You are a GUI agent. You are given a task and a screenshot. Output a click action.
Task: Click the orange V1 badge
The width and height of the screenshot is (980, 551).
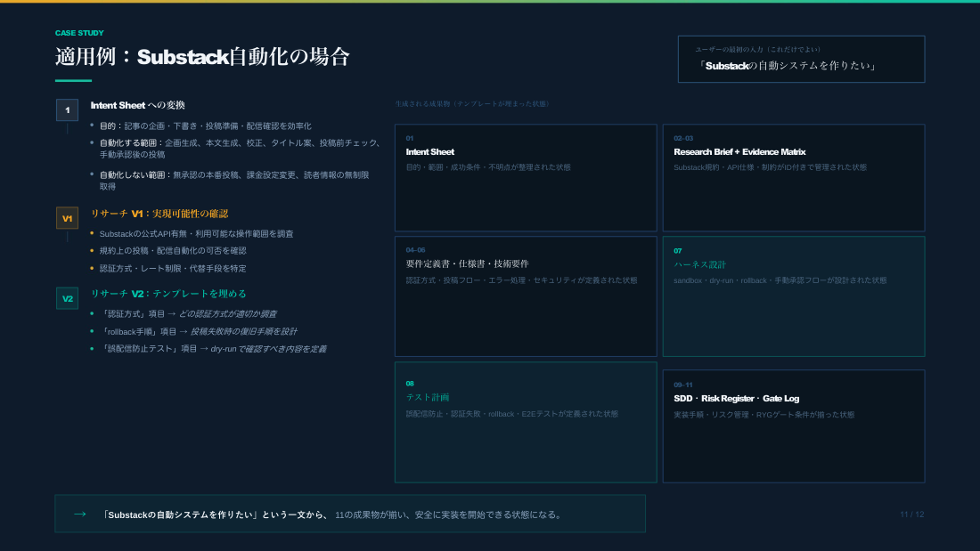click(67, 218)
